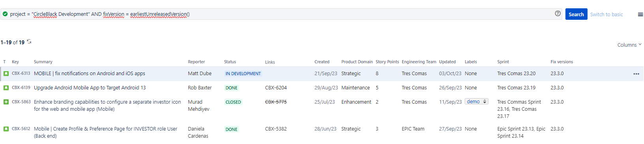Open actions menu for CBX-6313 row

[x=636, y=74]
